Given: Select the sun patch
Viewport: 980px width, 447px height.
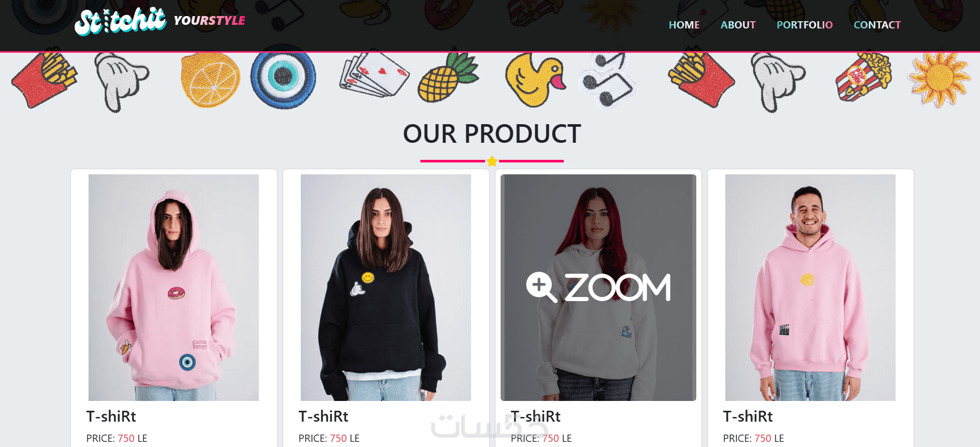Looking at the screenshot, I should pyautogui.click(x=939, y=79).
